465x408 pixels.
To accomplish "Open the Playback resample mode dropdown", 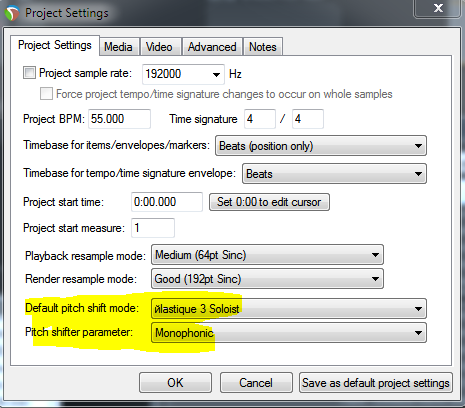I will 267,255.
